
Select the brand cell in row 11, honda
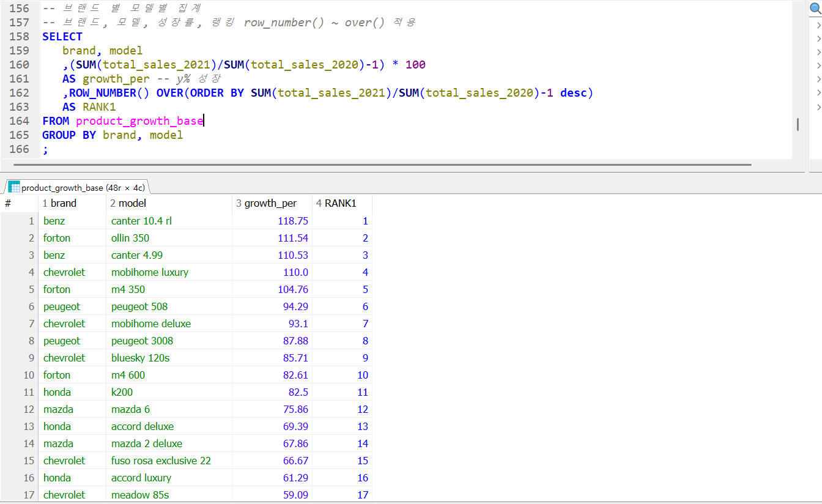point(72,392)
